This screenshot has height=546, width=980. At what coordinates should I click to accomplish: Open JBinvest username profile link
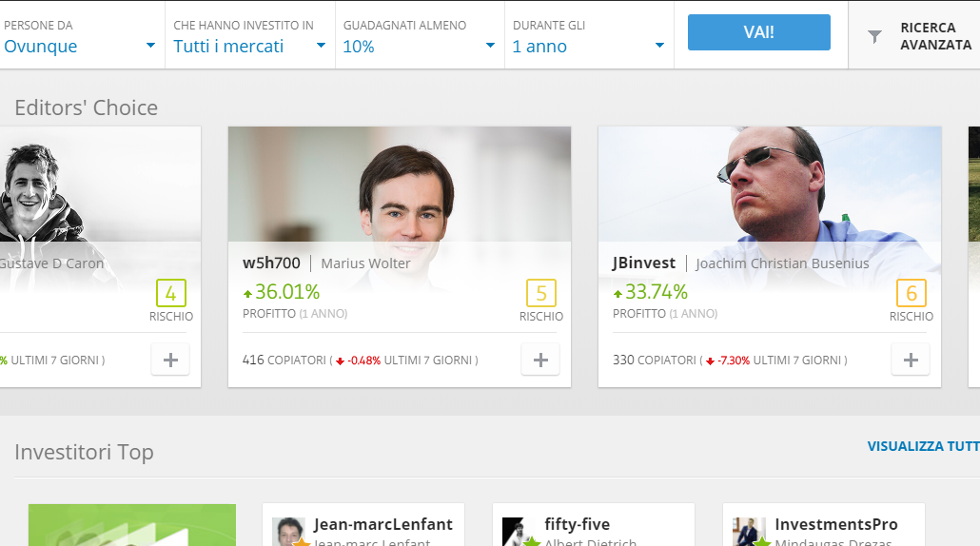pyautogui.click(x=644, y=263)
